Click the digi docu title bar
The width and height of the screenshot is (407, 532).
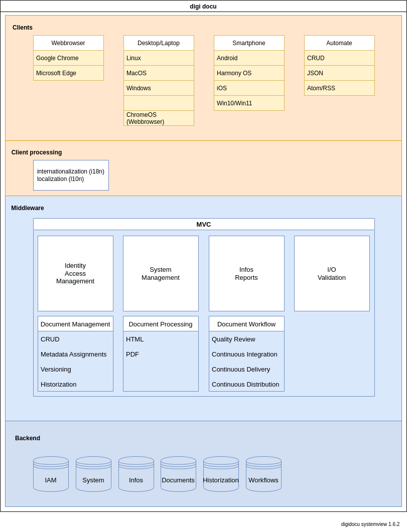point(203,7)
